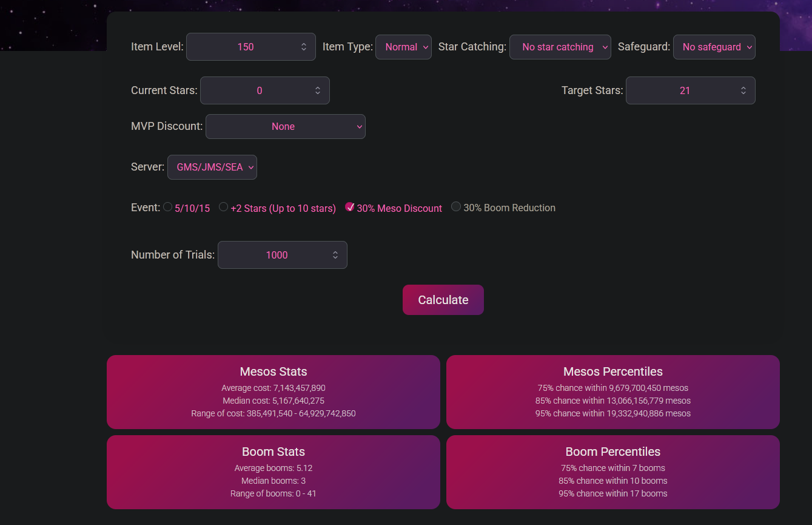Viewport: 812px width, 525px height.
Task: Click the Current Stars stepper arrows
Action: tap(318, 90)
